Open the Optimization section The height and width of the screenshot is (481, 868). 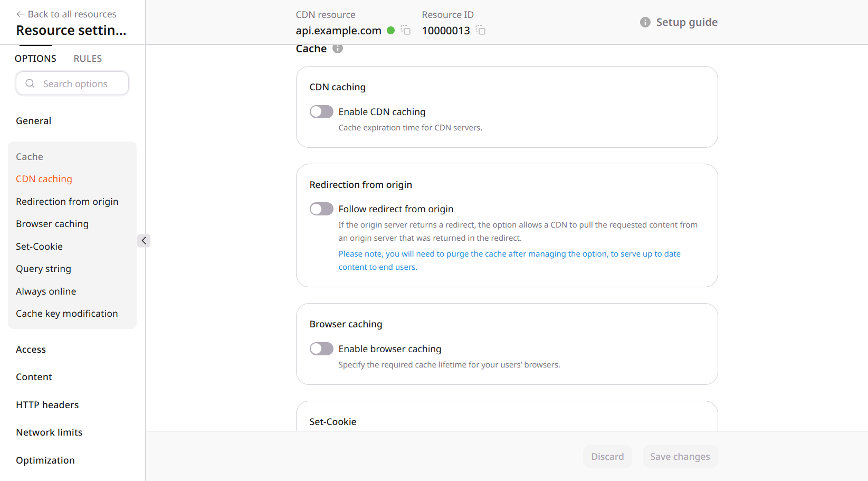[x=45, y=460]
